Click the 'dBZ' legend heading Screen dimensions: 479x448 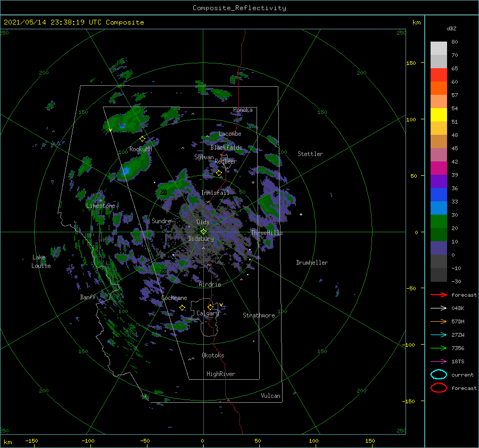(x=451, y=29)
